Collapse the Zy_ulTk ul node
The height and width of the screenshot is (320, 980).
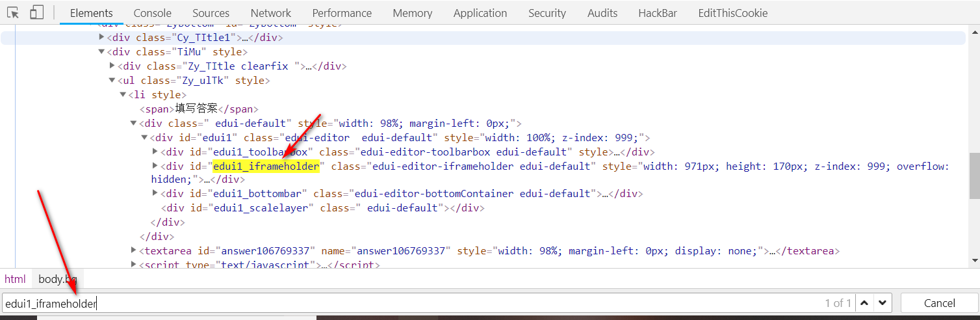[112, 80]
